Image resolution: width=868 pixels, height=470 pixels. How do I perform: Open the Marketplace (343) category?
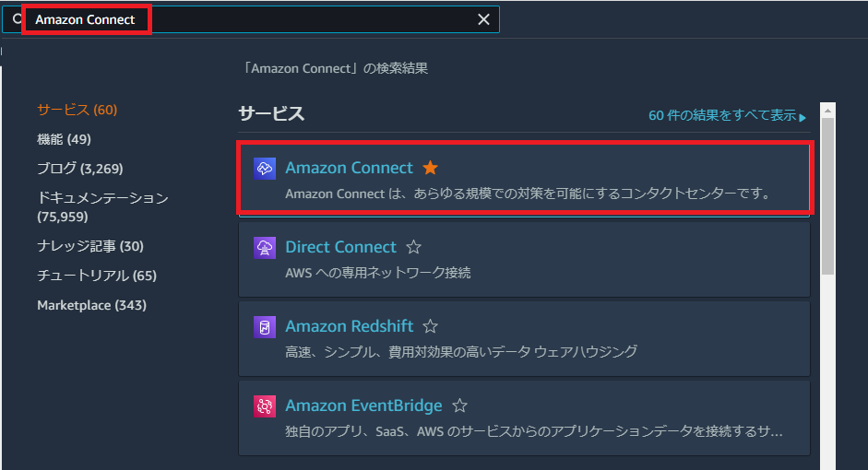coord(92,305)
